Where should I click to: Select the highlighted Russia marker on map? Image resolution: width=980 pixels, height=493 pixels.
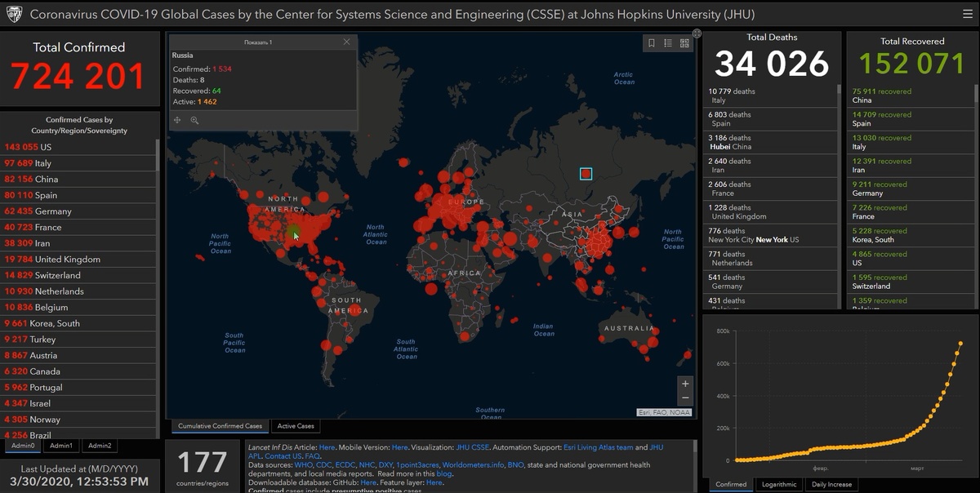point(586,173)
